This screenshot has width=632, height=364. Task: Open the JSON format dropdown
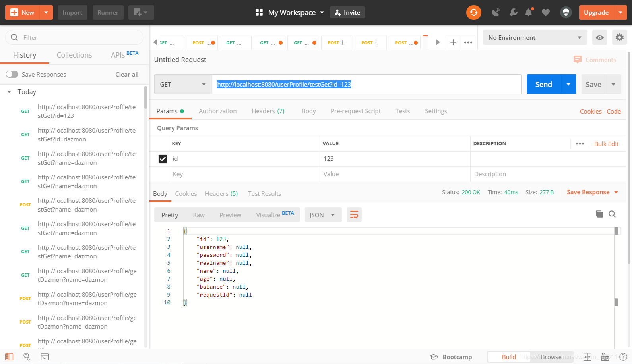323,215
